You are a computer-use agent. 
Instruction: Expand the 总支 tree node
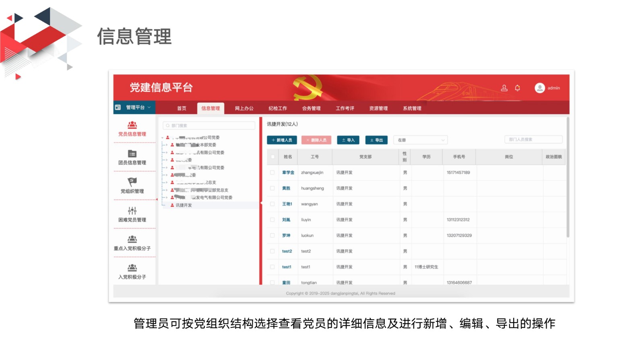(167, 182)
